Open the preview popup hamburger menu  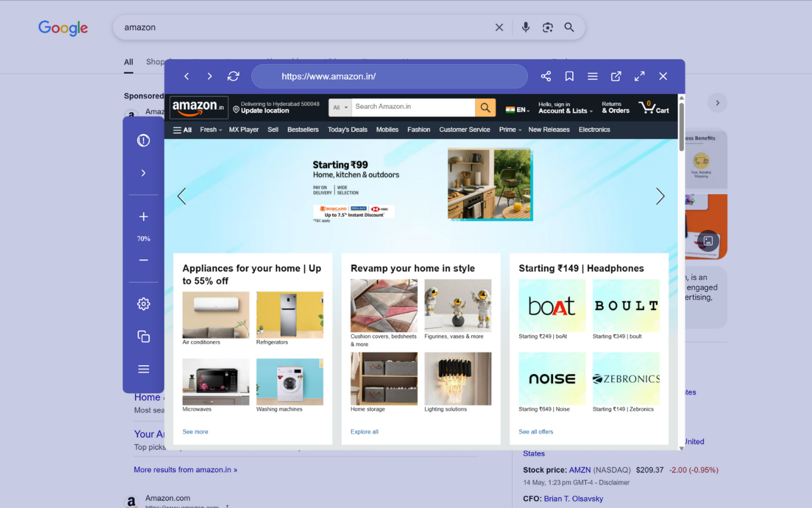(593, 76)
